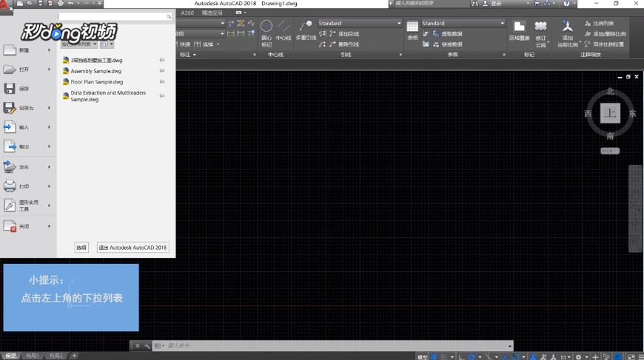
Task: Expand the 新建 submenu arrow
Action: click(x=50, y=50)
